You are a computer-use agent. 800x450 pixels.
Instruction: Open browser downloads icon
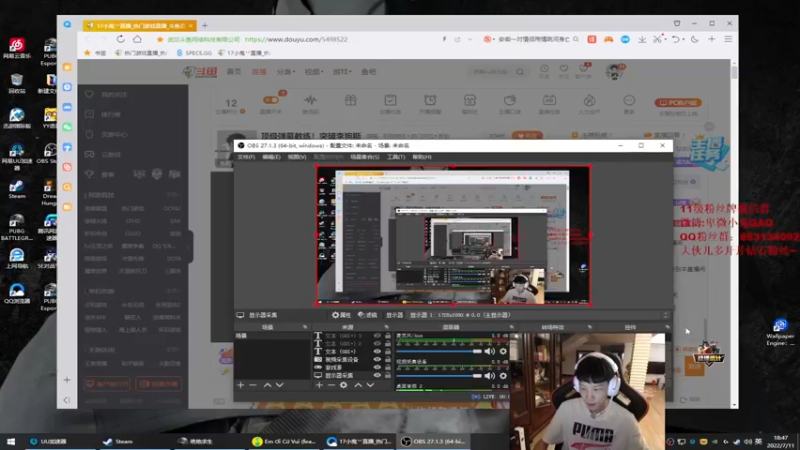pos(642,39)
